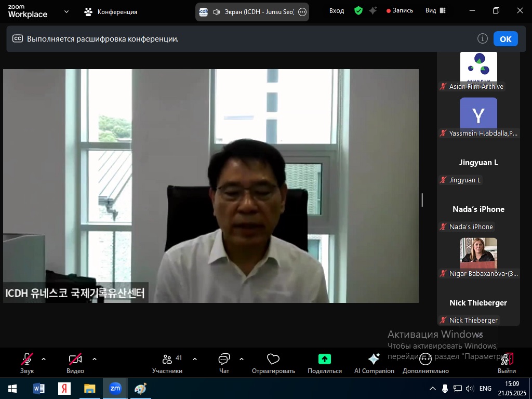532x399 pixels.
Task: Select Nick Thieberger participant tile
Action: [478, 305]
